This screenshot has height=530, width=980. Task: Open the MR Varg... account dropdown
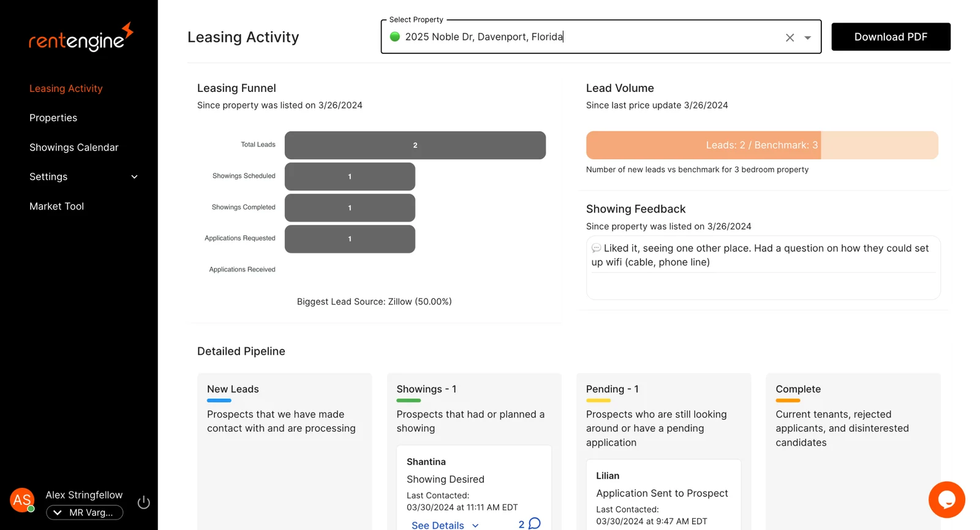point(85,512)
